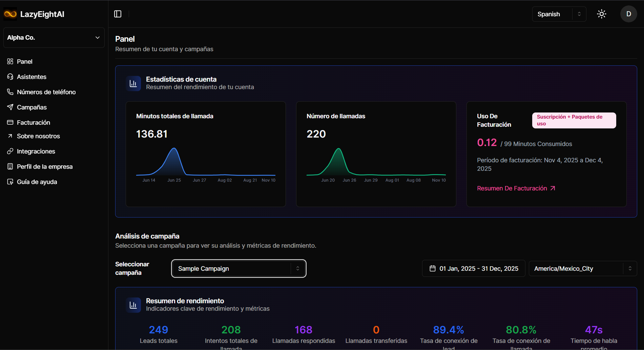Click the Facturación credit card icon

pyautogui.click(x=10, y=122)
